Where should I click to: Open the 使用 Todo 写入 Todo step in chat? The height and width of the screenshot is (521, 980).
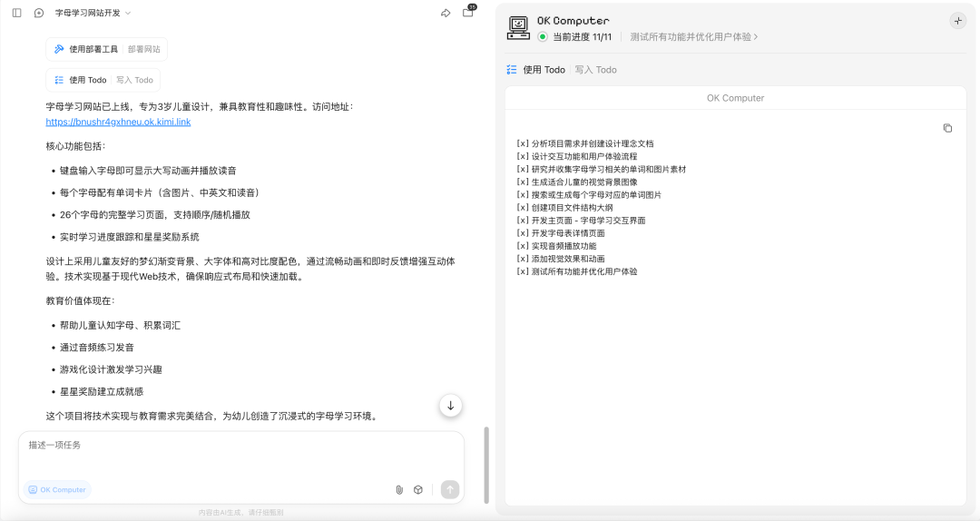click(x=103, y=80)
